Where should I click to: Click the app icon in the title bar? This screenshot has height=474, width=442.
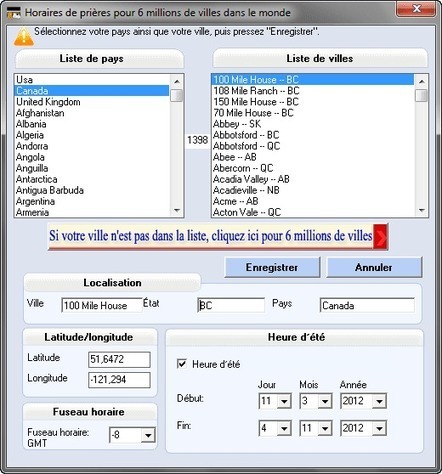14,13
